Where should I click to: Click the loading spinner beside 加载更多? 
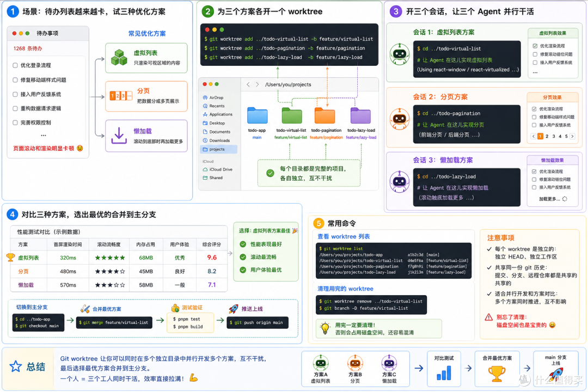565,199
